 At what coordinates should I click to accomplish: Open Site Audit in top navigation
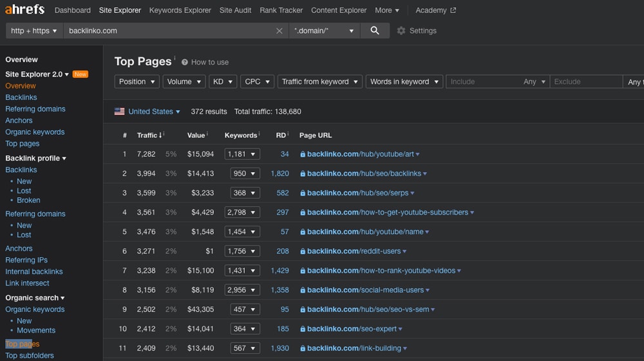[x=235, y=10]
